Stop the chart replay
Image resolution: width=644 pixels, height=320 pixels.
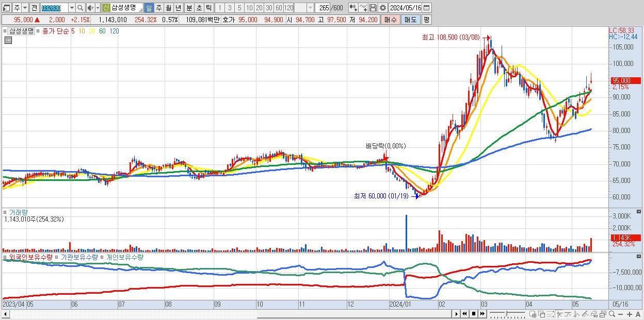[x=474, y=313]
